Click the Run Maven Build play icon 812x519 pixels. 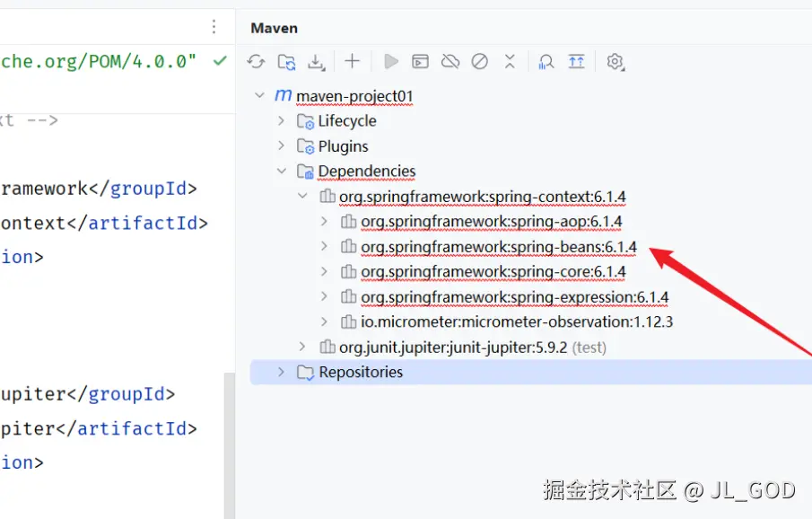point(391,62)
